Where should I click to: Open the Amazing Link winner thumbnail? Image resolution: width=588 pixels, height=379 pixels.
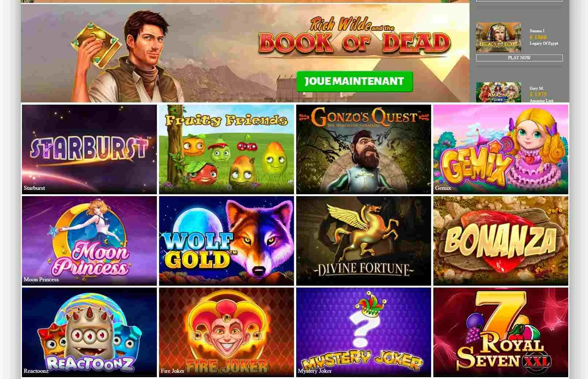click(498, 92)
